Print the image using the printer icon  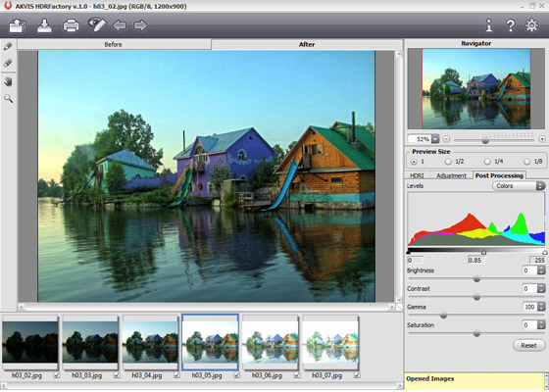click(71, 25)
